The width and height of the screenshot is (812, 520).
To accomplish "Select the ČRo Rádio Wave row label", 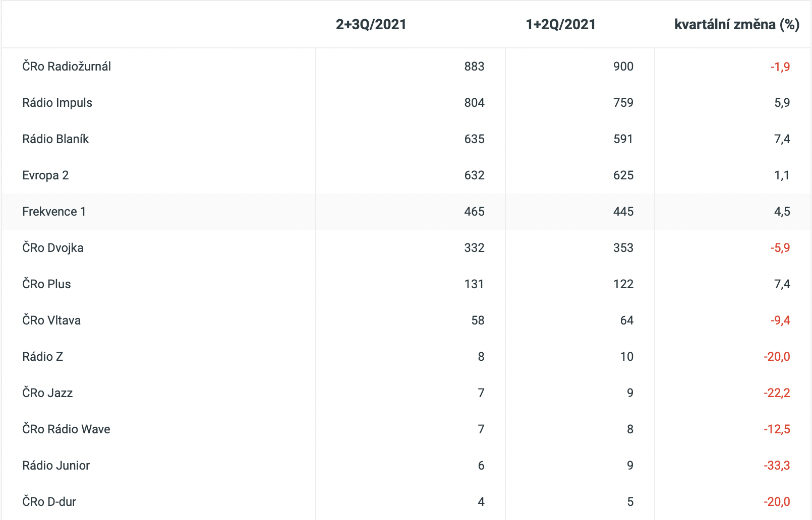I will (x=66, y=429).
